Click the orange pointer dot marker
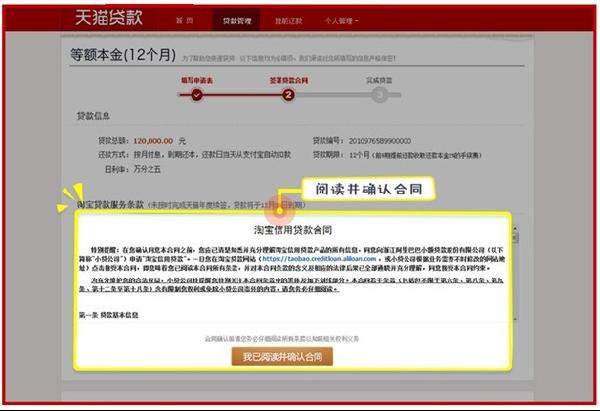This screenshot has height=411, width=600. pyautogui.click(x=279, y=208)
